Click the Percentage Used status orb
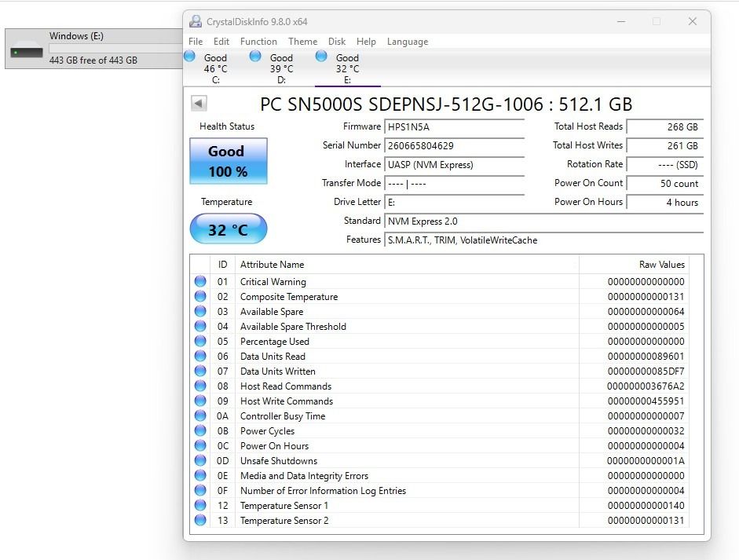The width and height of the screenshot is (739, 560). click(x=200, y=342)
